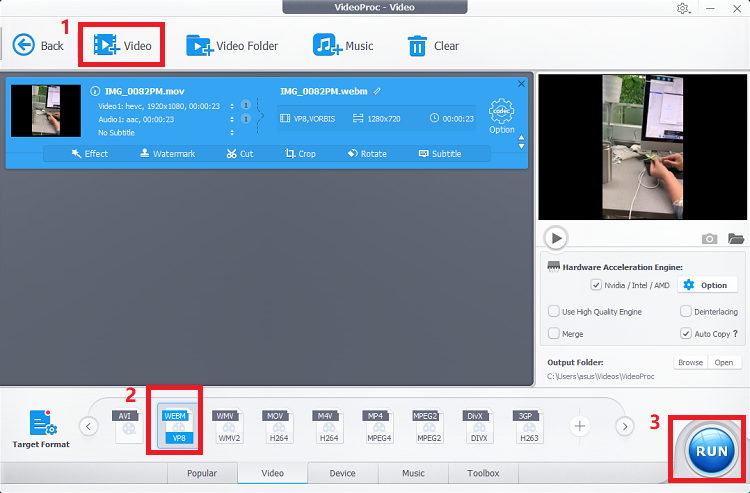Image resolution: width=750 pixels, height=493 pixels.
Task: Select AVI output format
Action: point(127,426)
